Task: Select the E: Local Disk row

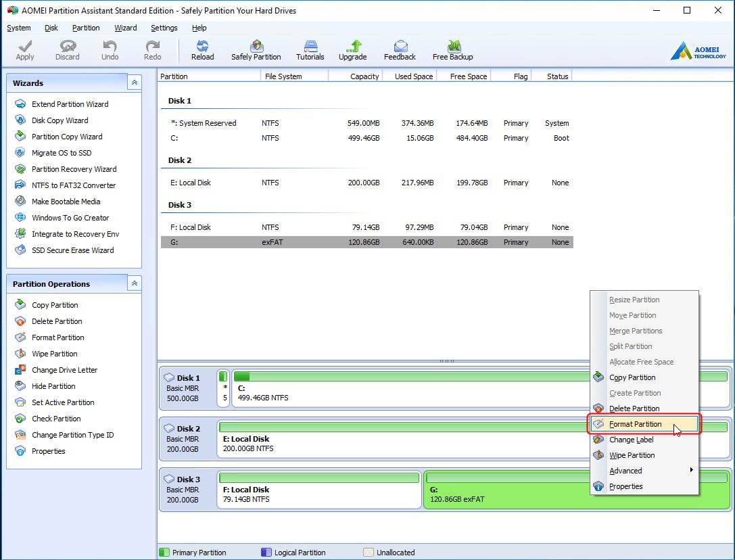Action: [367, 183]
